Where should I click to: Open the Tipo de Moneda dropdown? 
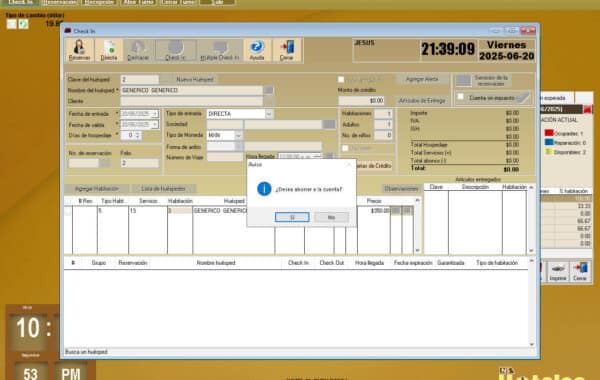tap(238, 135)
